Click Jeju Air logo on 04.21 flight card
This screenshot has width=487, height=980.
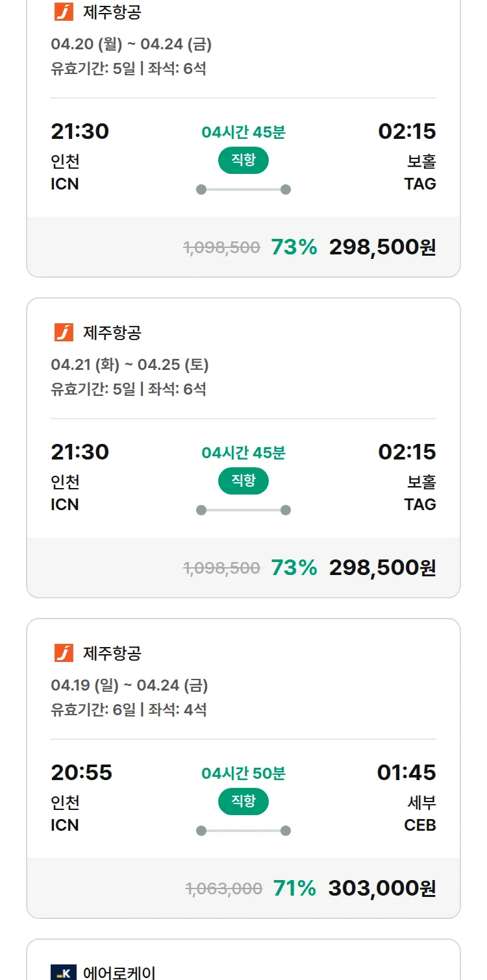[64, 332]
